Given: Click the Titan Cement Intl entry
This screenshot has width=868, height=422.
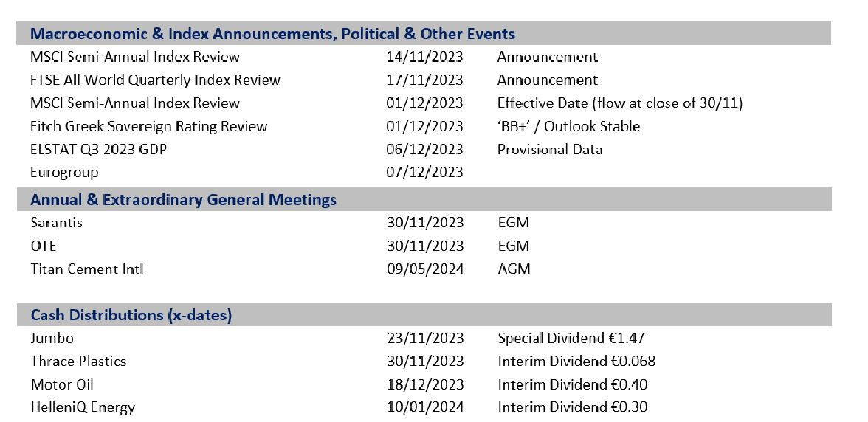Looking at the screenshot, I should 86,269.
